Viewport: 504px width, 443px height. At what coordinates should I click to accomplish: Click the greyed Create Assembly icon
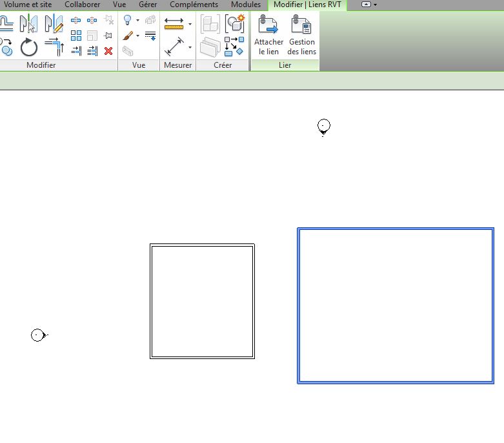pyautogui.click(x=210, y=24)
